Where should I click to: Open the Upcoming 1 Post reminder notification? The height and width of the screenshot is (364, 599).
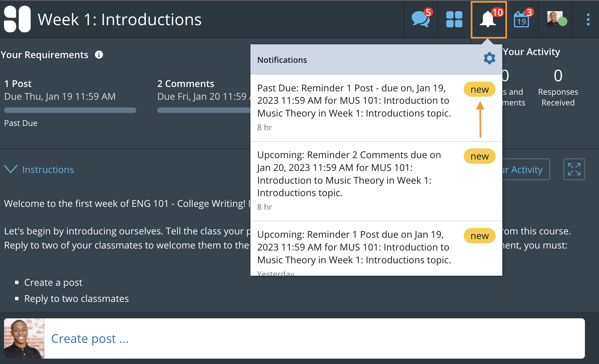[354, 247]
